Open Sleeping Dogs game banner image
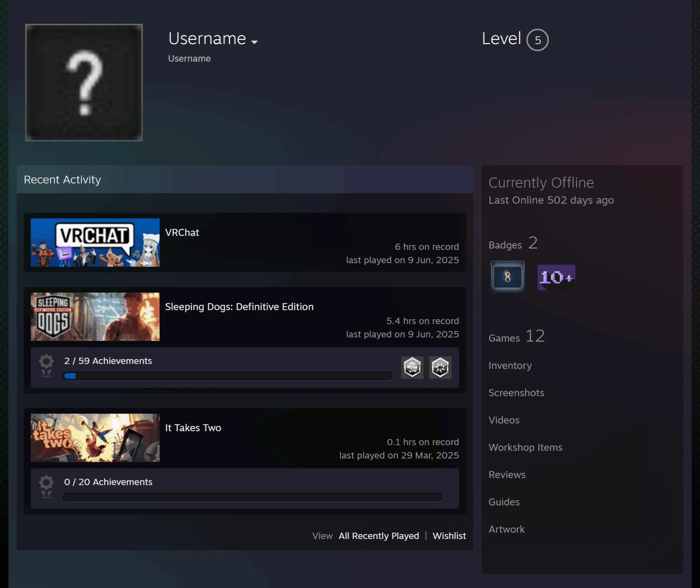Viewport: 700px width, 588px height. coord(95,317)
